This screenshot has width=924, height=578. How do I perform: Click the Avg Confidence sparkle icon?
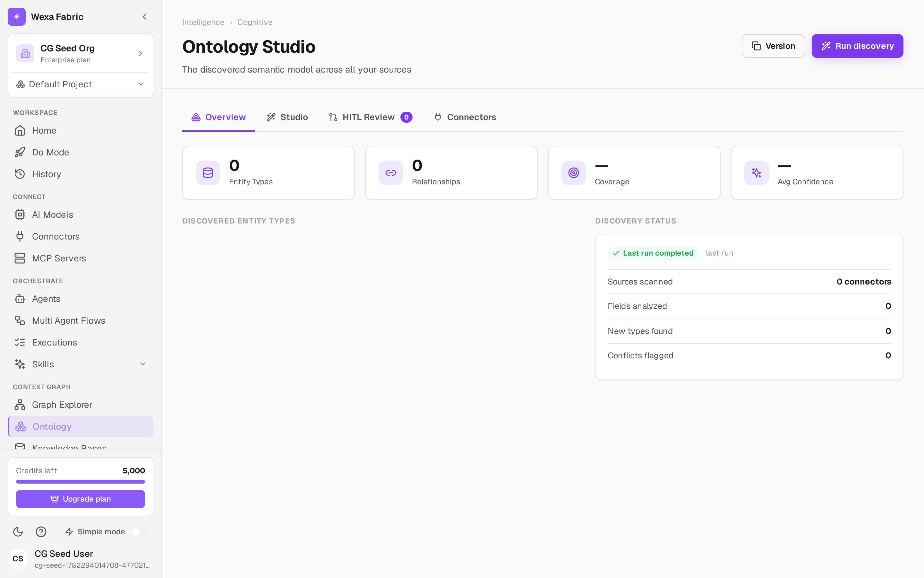[757, 173]
